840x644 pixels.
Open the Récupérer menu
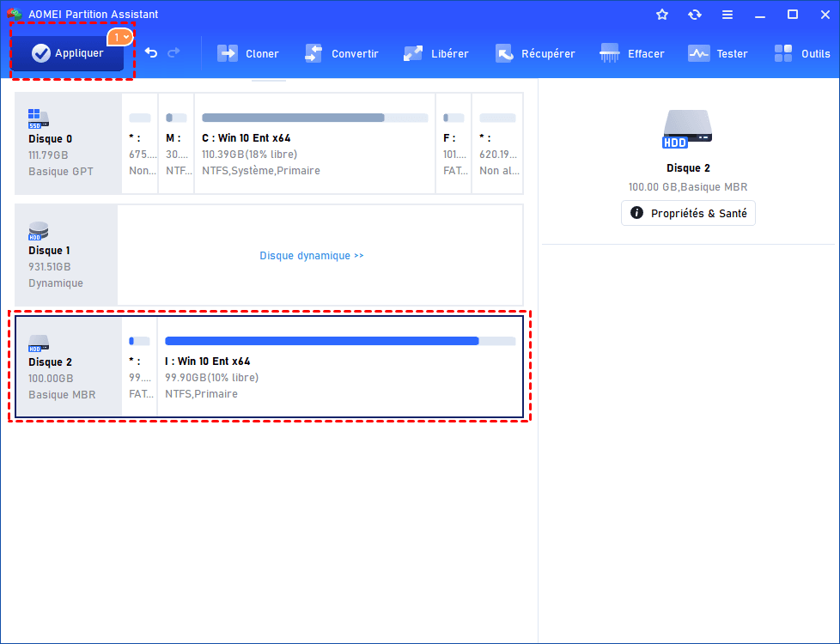tap(534, 53)
